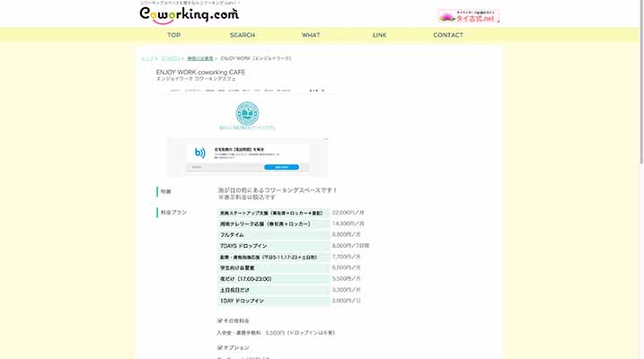Click the blue button in the ad
The height and width of the screenshot is (359, 644).
(281, 167)
